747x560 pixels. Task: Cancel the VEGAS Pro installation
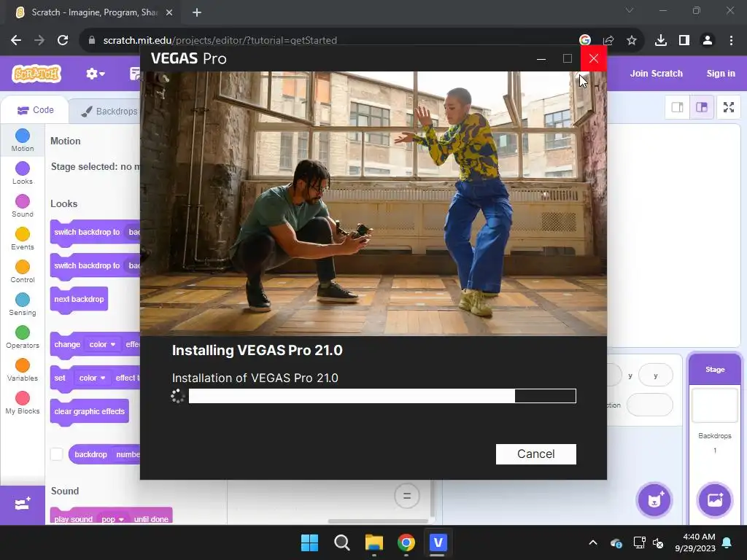(x=535, y=454)
